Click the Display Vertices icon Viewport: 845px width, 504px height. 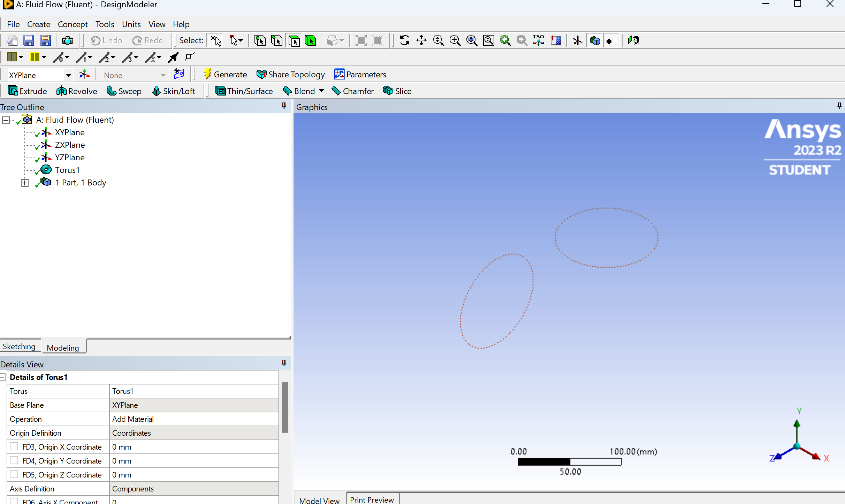click(190, 56)
